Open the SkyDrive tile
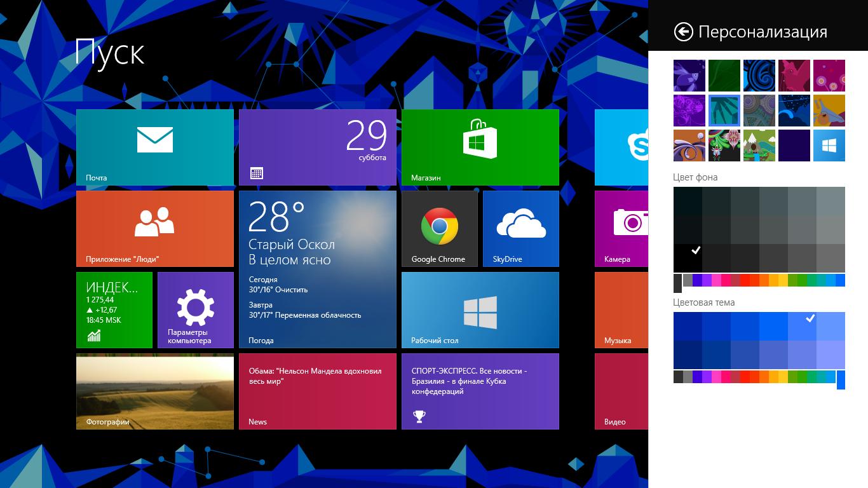Image resolution: width=868 pixels, height=488 pixels. 521,229
